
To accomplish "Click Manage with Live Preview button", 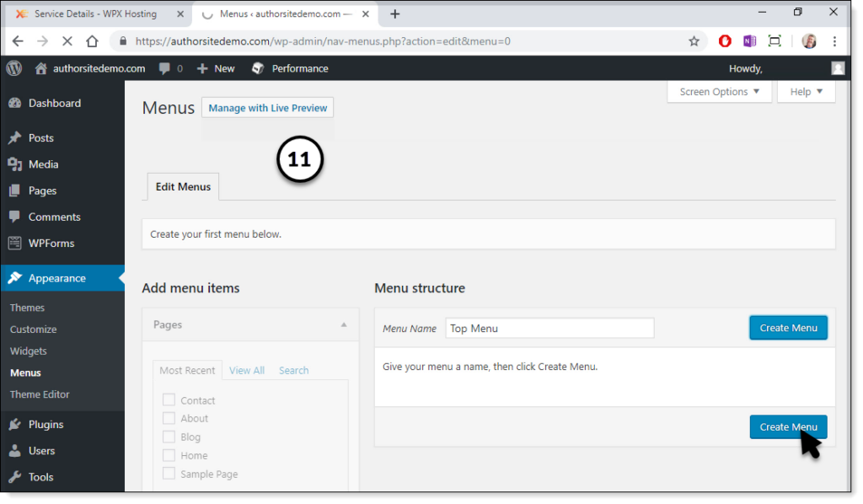I will click(x=268, y=108).
